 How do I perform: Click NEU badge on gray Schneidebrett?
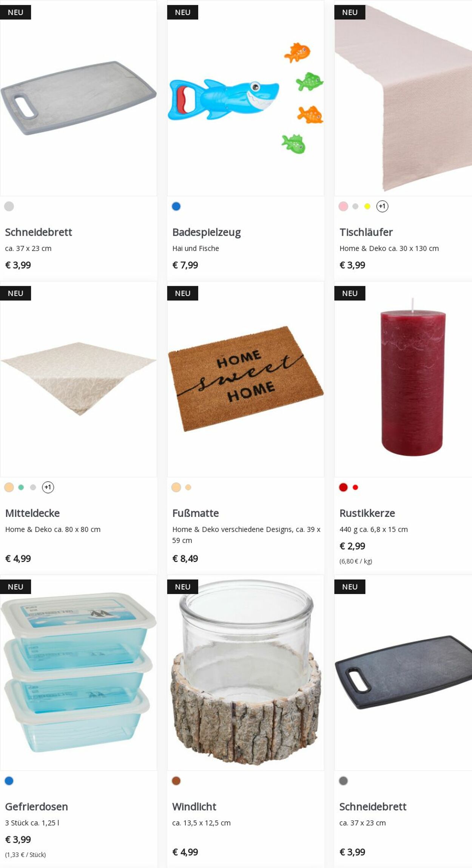pyautogui.click(x=15, y=12)
